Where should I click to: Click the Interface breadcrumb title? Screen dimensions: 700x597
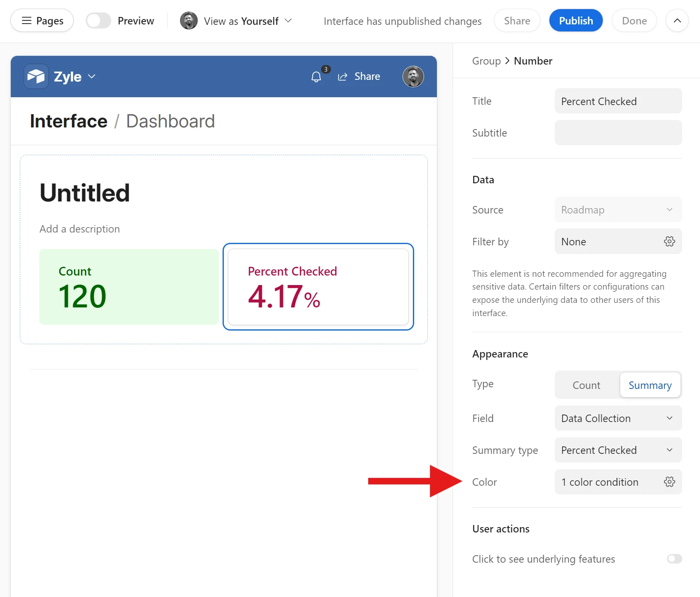click(x=69, y=121)
